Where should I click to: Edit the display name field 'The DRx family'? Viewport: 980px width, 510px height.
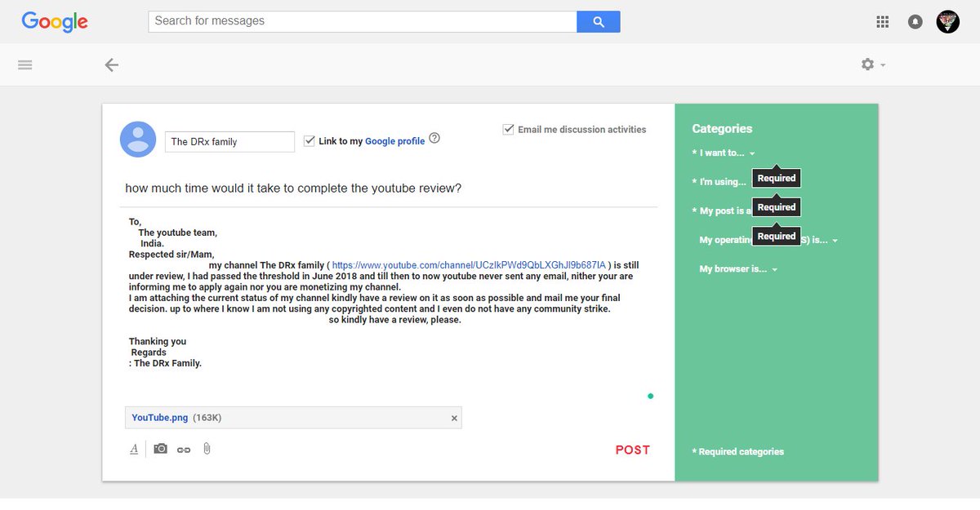229,141
